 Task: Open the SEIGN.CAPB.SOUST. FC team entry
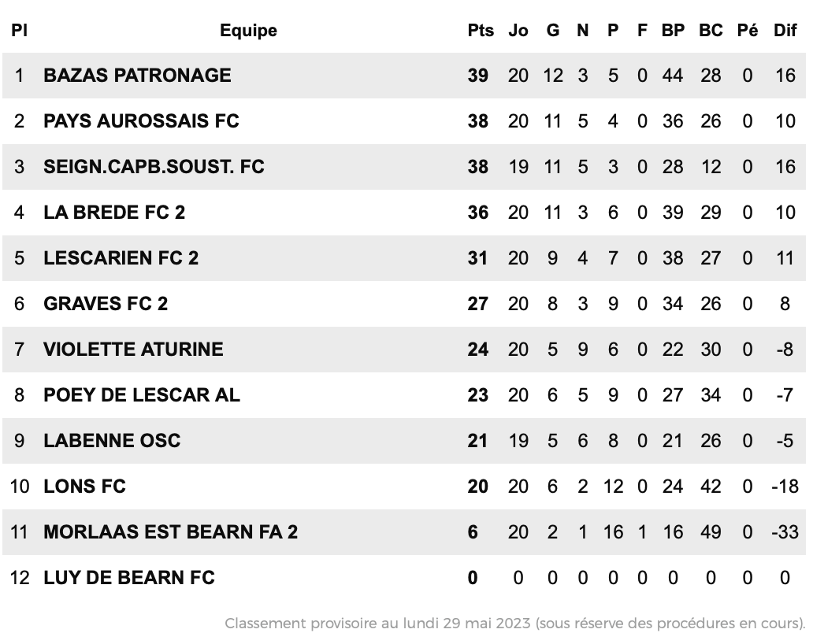154,167
